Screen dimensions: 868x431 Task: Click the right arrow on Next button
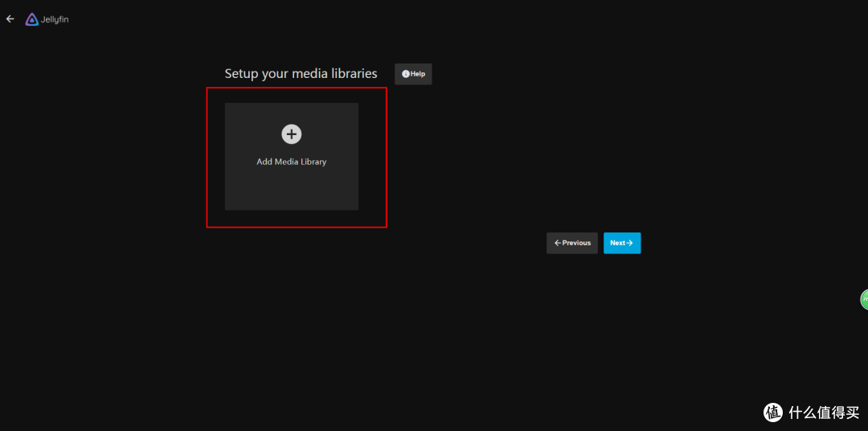pos(629,243)
